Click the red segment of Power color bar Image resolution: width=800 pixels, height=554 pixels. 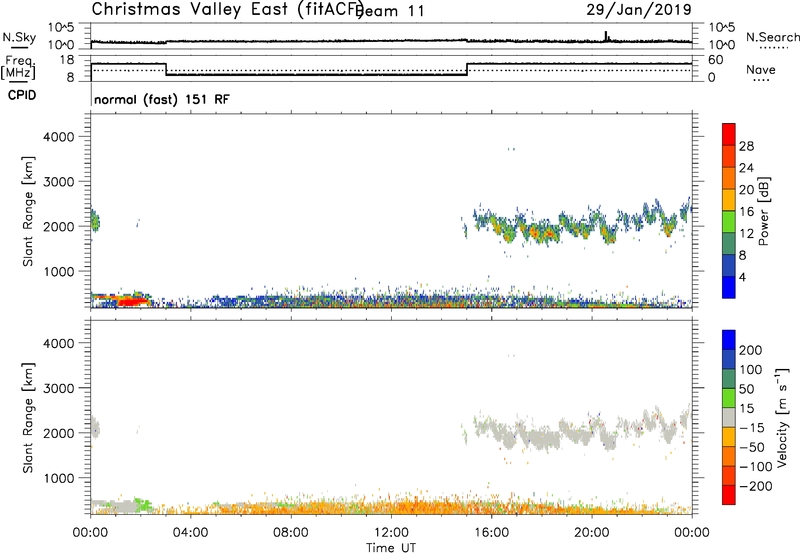coord(729,134)
